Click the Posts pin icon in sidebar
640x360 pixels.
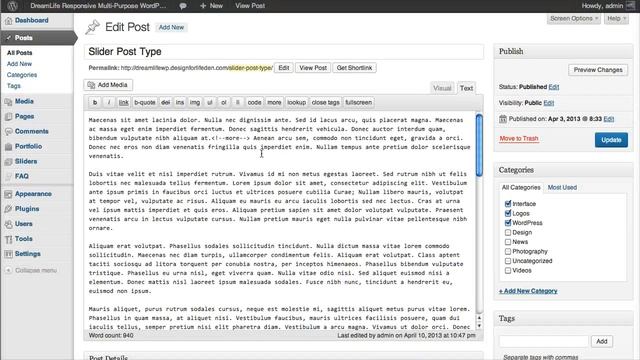pos(9,38)
